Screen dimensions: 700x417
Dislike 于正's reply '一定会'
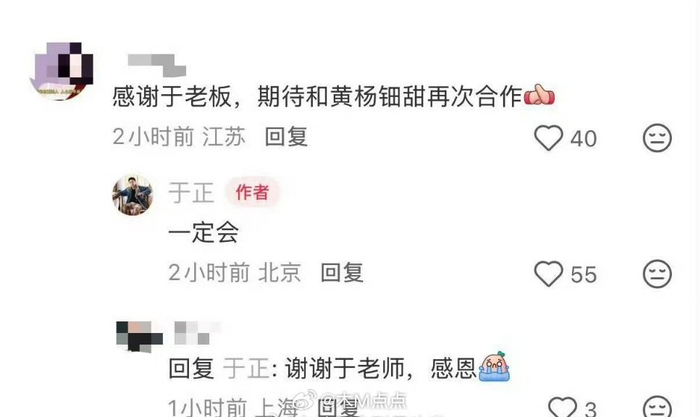(657, 273)
